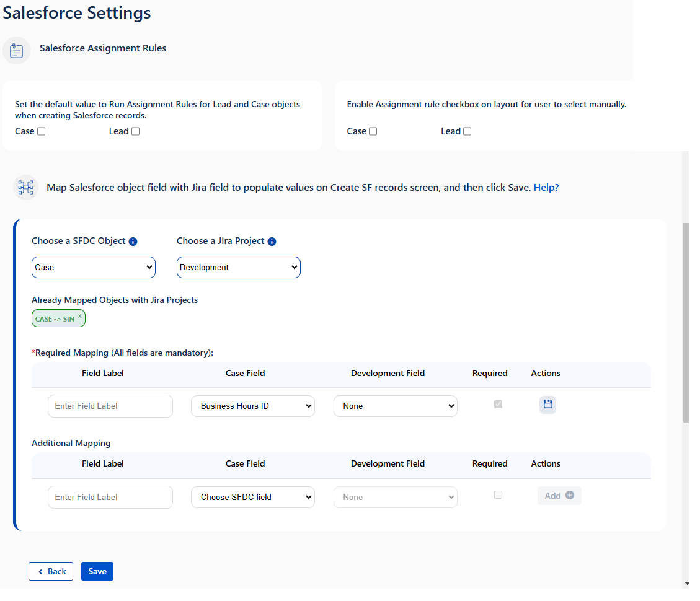Click the Save button
This screenshot has width=700, height=601.
pos(97,571)
